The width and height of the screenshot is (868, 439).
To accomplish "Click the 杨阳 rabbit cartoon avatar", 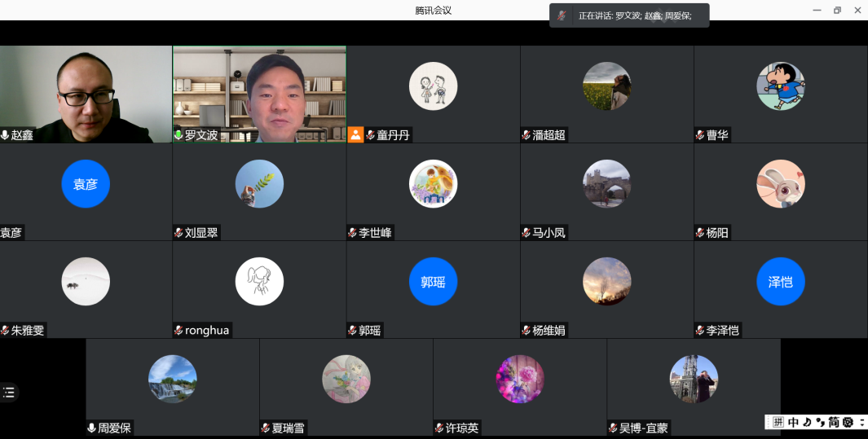I will pyautogui.click(x=780, y=184).
